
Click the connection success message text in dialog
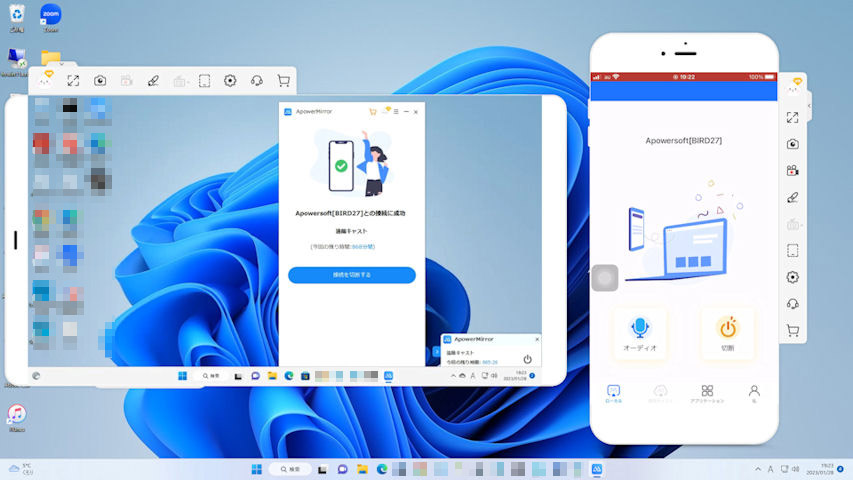click(350, 213)
